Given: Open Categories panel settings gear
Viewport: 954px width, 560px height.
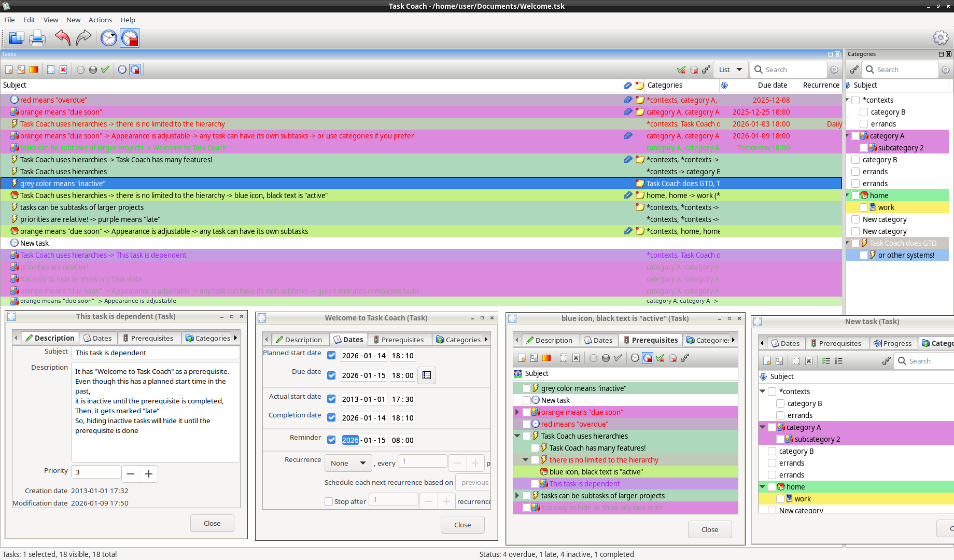Looking at the screenshot, I should coord(946,69).
